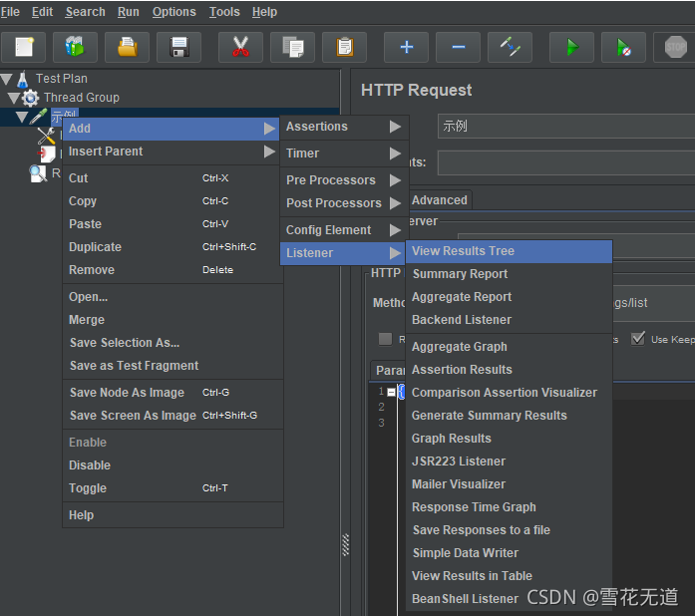Click the HTTP sampler pipette icon in tree

39,116
